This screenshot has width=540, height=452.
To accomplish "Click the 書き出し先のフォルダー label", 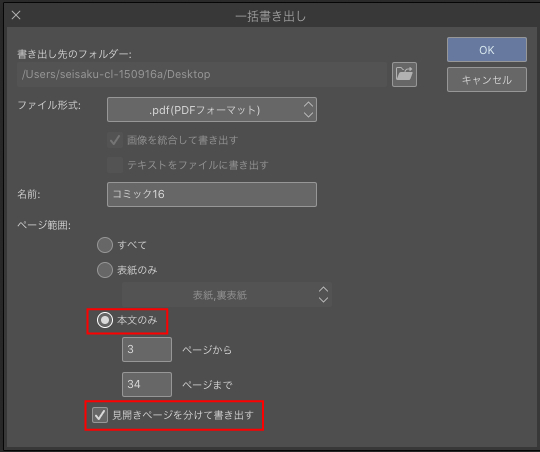I will tap(74, 54).
